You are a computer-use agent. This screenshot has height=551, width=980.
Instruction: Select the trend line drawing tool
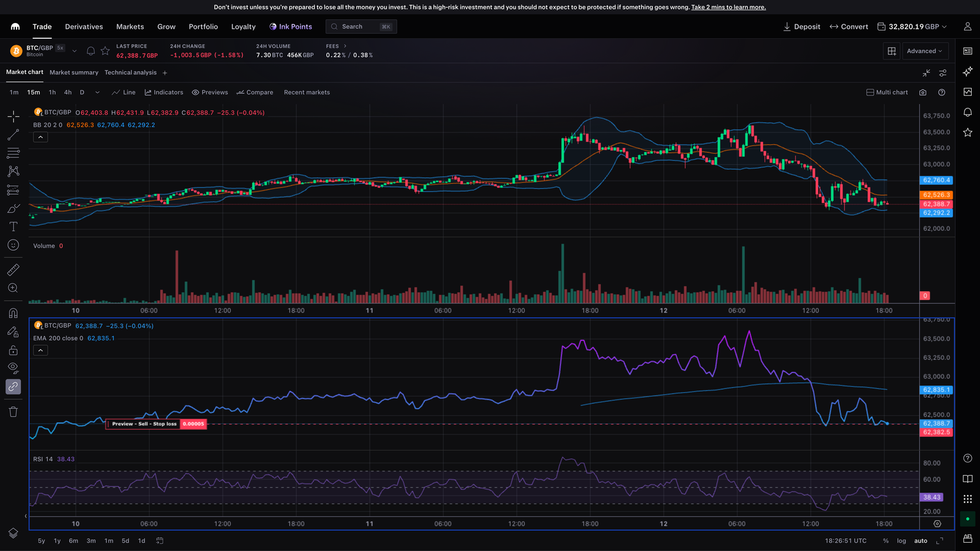click(13, 135)
